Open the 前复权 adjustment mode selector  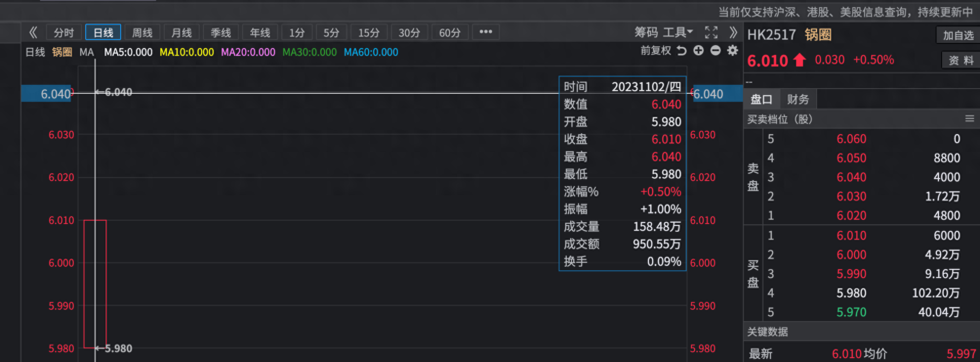(655, 51)
